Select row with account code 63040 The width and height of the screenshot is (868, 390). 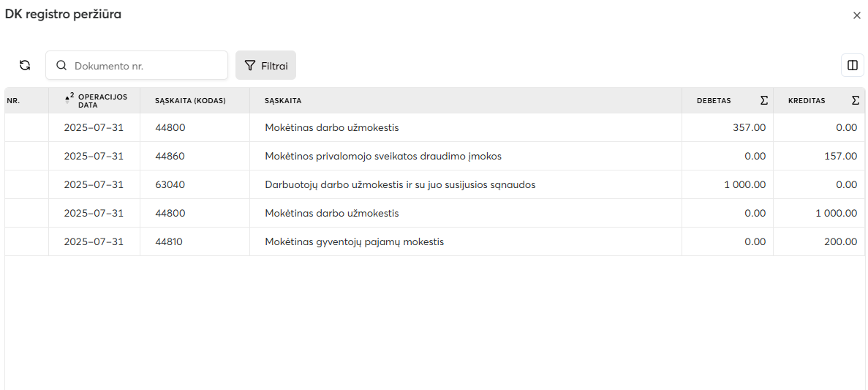(x=170, y=184)
